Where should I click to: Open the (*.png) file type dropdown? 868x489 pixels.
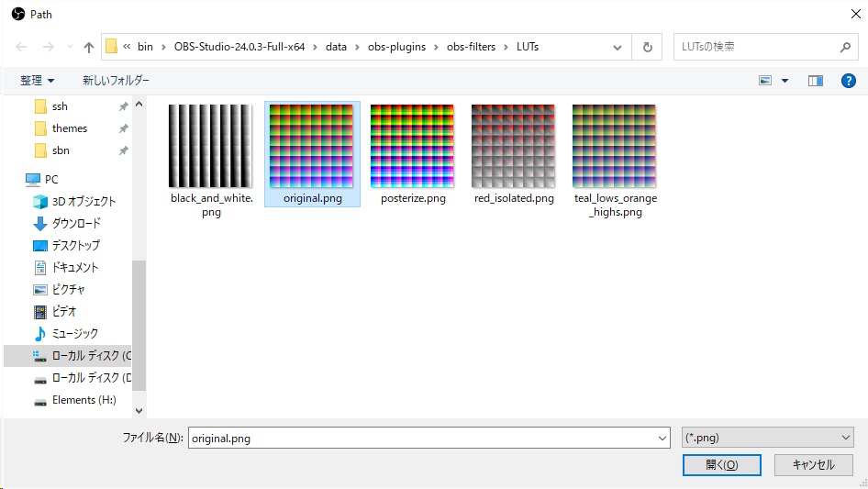[767, 439]
